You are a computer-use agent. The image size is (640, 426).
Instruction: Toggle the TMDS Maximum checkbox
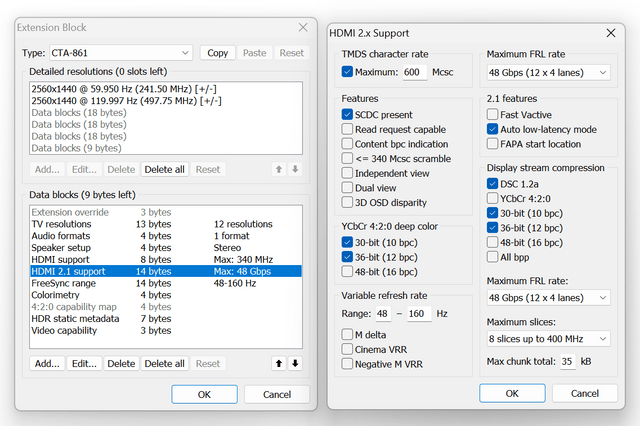(x=347, y=72)
